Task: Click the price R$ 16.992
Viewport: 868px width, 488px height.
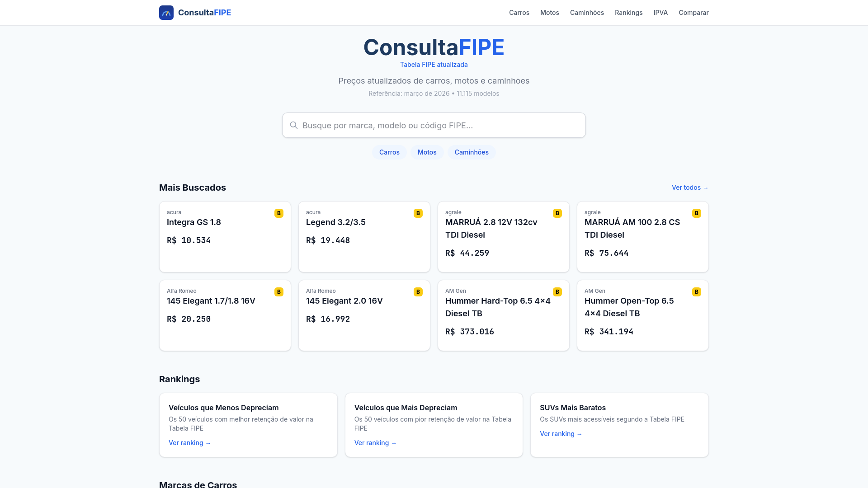Action: tap(328, 319)
